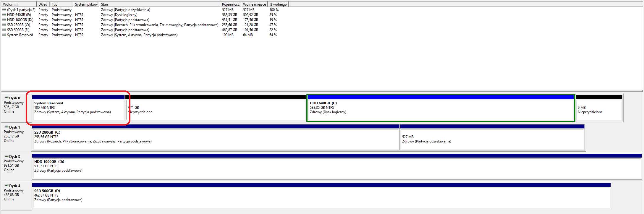This screenshot has width=644, height=214.
Task: Select the 9 MB unallocated space on Dysk 0
Action: pyautogui.click(x=599, y=108)
